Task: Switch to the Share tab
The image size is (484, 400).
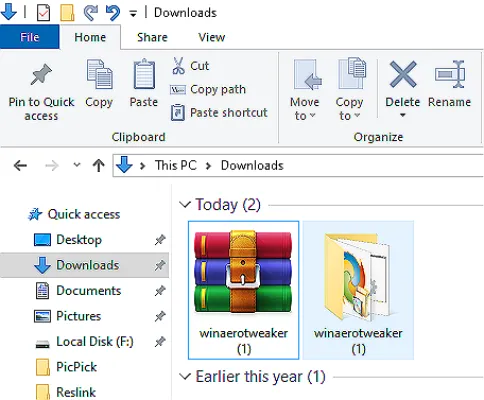Action: click(x=152, y=37)
